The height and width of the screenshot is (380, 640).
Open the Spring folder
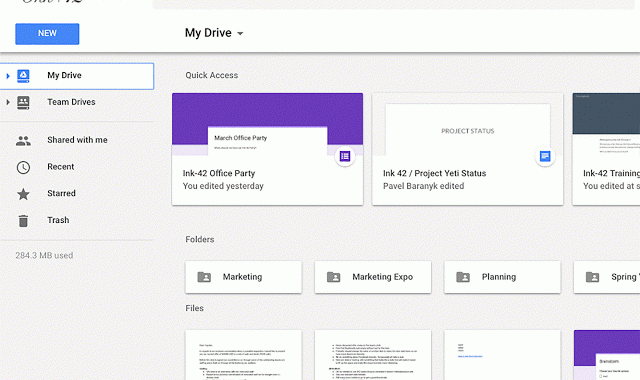pyautogui.click(x=607, y=277)
